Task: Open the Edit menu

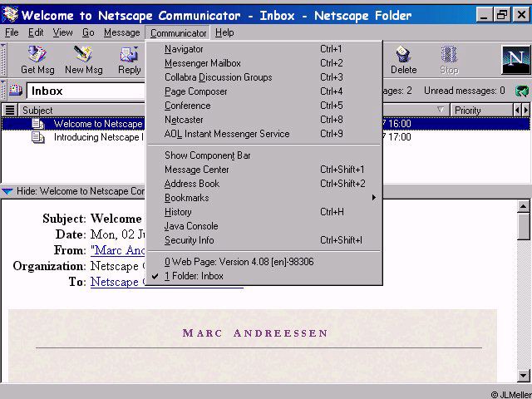Action: (x=36, y=32)
